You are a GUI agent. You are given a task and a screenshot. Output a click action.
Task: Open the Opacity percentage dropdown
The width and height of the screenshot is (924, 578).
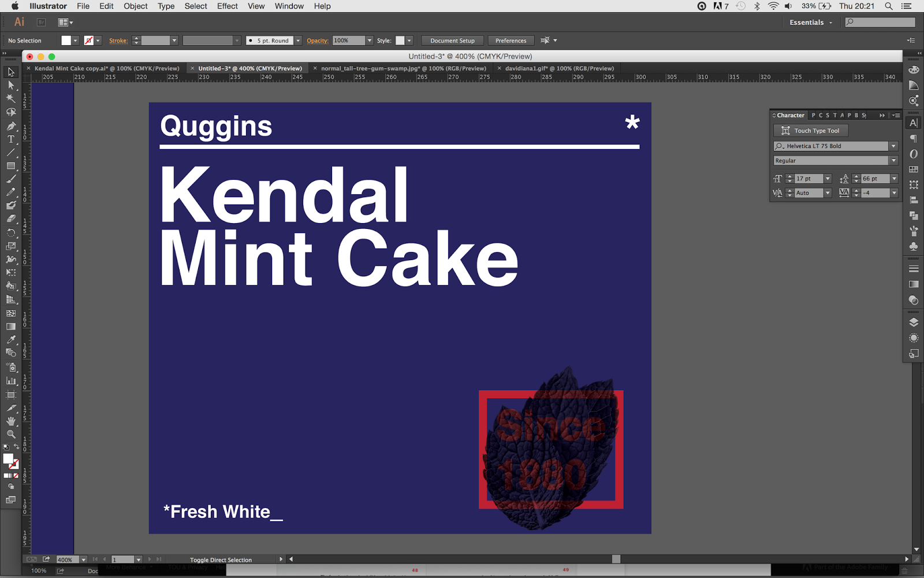[x=370, y=40]
